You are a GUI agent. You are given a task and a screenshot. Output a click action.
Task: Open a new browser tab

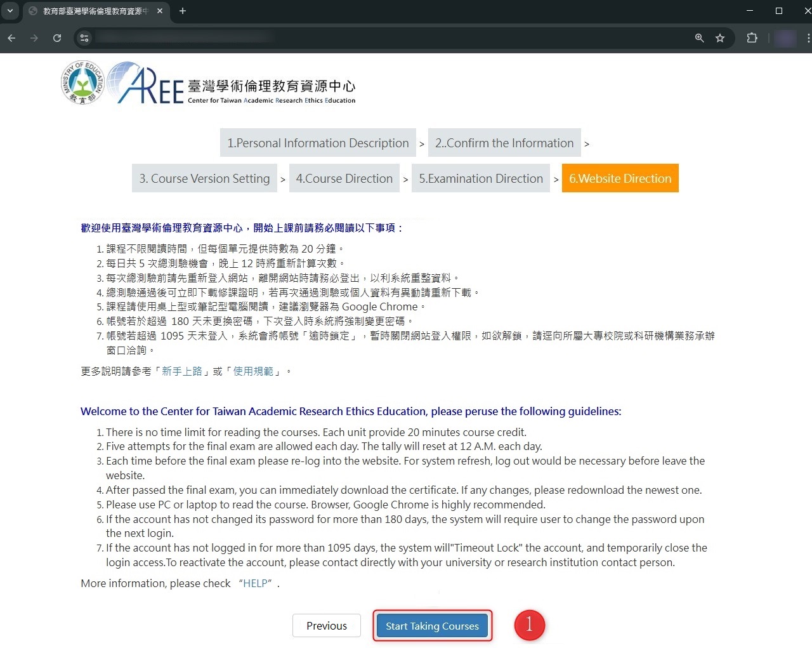[x=183, y=11]
